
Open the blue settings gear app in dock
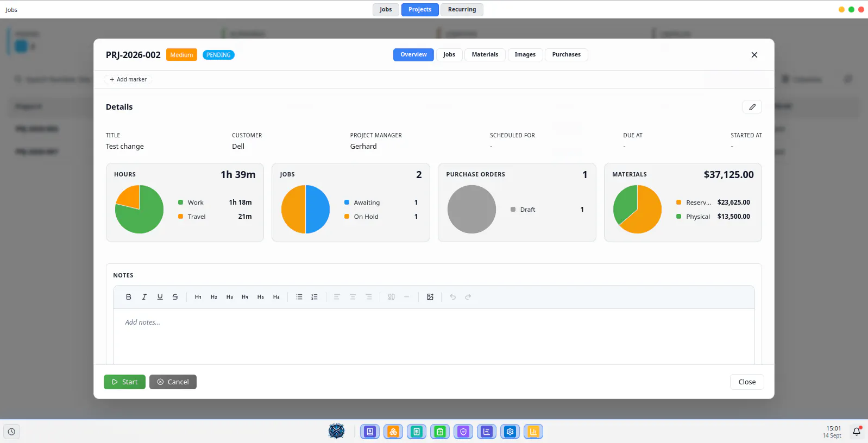pyautogui.click(x=510, y=432)
